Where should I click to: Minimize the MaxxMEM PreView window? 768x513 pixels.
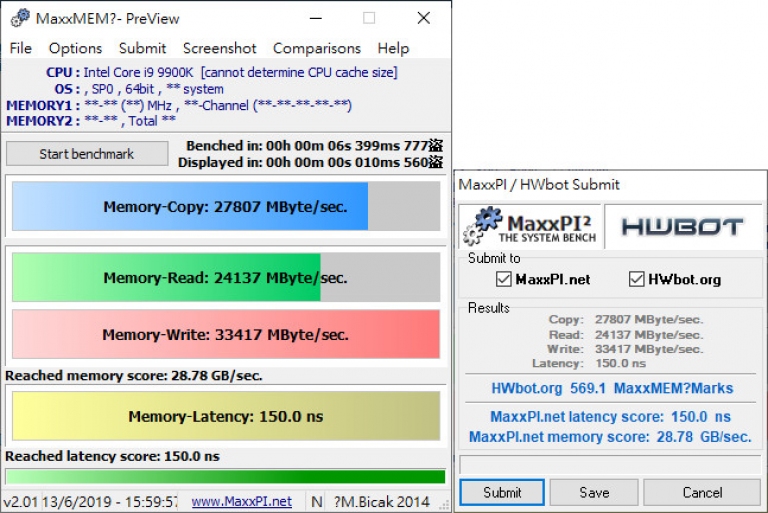(x=316, y=18)
